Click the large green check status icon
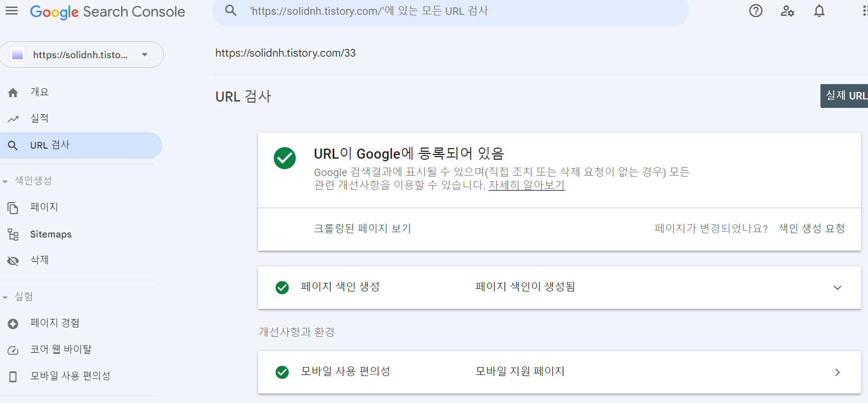This screenshot has width=868, height=403. point(285,158)
